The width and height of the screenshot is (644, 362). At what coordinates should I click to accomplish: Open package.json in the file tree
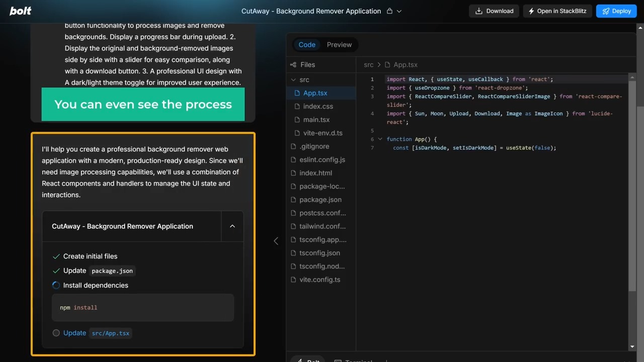pos(321,200)
